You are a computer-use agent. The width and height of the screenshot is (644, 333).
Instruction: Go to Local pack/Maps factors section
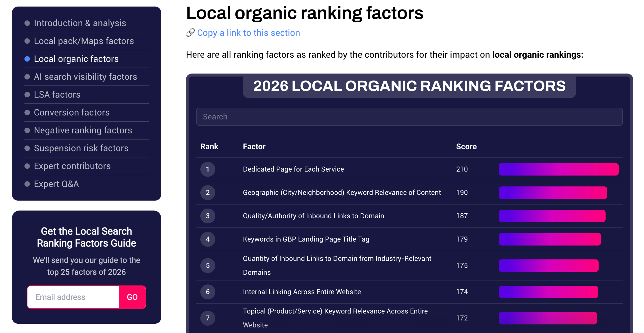[x=84, y=41]
